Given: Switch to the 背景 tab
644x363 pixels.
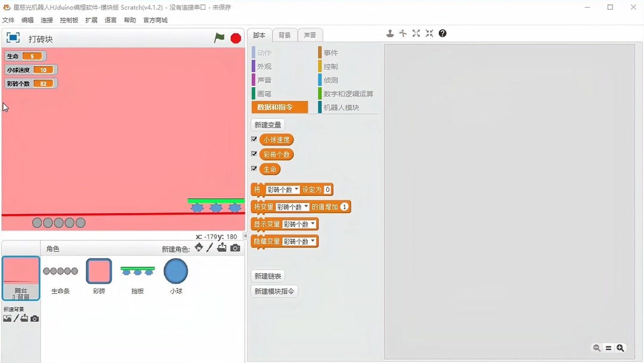Looking at the screenshot, I should [284, 35].
